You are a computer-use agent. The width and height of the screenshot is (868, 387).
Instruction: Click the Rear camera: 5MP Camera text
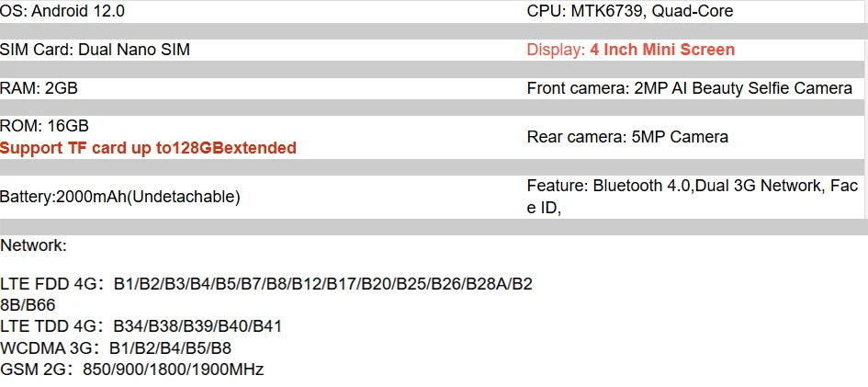627,137
